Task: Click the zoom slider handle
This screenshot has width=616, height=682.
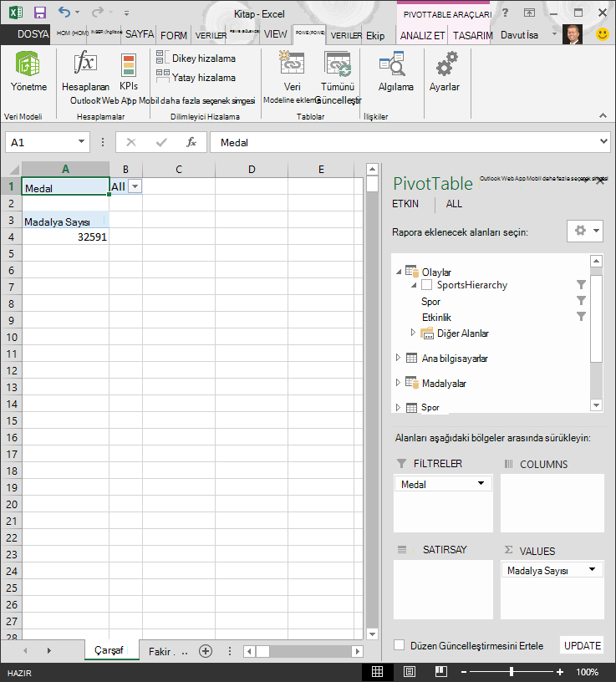Action: (x=512, y=672)
